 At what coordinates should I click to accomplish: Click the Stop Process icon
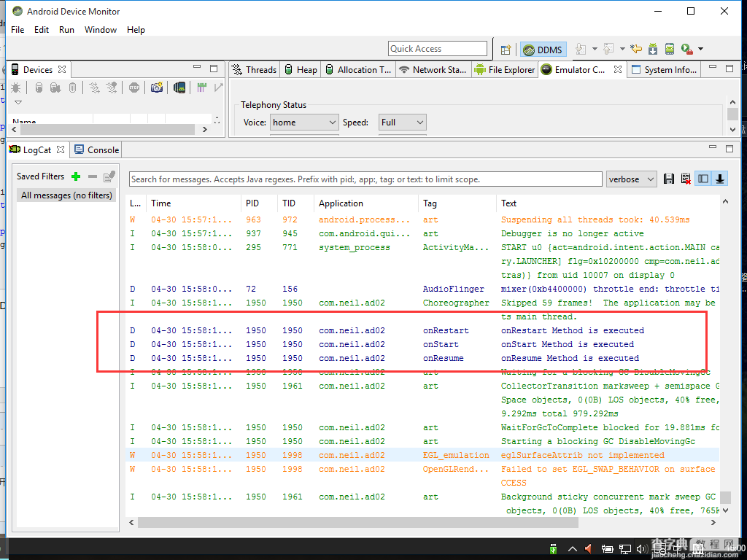click(134, 87)
